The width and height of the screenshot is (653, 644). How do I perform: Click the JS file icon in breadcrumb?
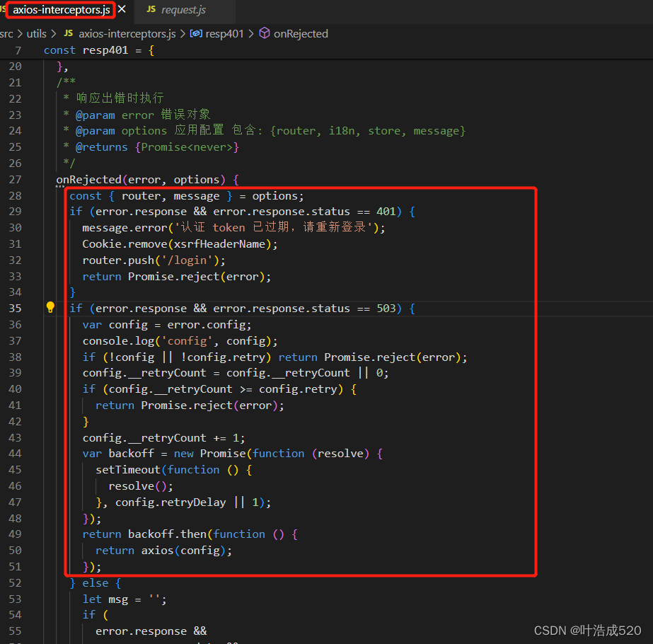[69, 33]
